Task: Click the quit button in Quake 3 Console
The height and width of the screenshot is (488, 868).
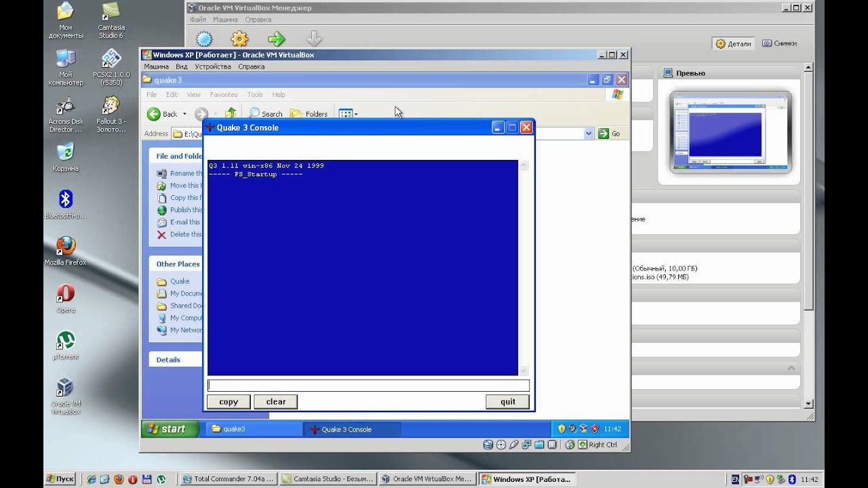Action: click(508, 402)
